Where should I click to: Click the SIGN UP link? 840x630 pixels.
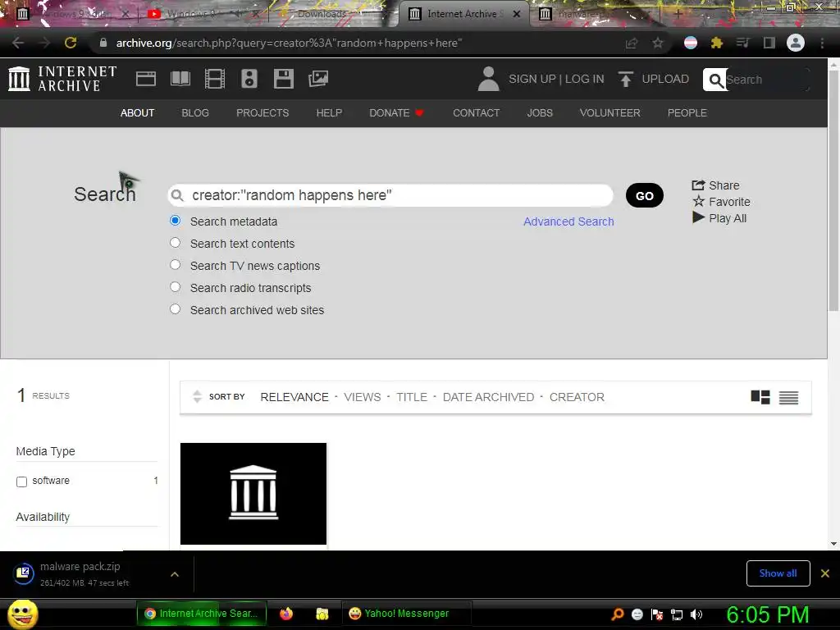tap(532, 79)
